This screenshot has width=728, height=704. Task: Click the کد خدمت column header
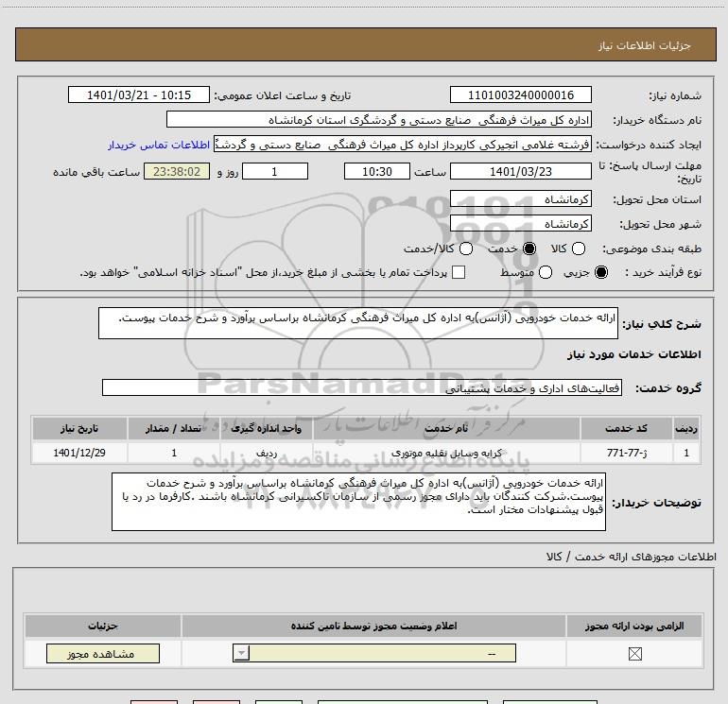[x=626, y=428]
